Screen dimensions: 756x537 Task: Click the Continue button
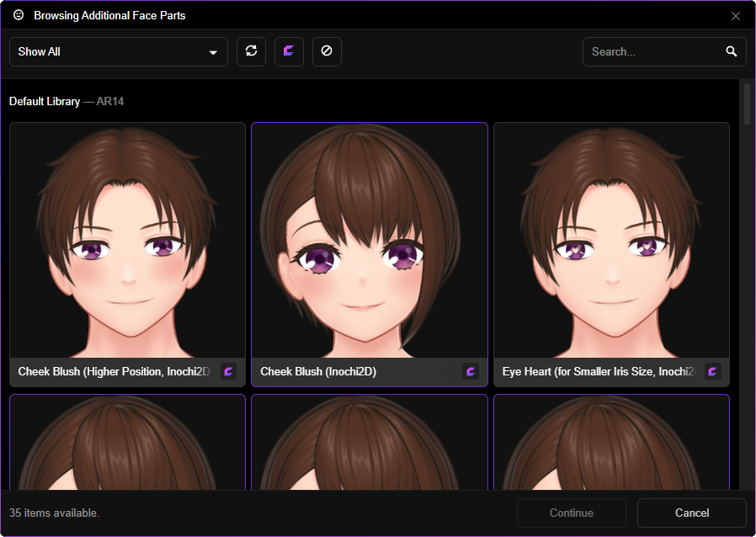572,513
